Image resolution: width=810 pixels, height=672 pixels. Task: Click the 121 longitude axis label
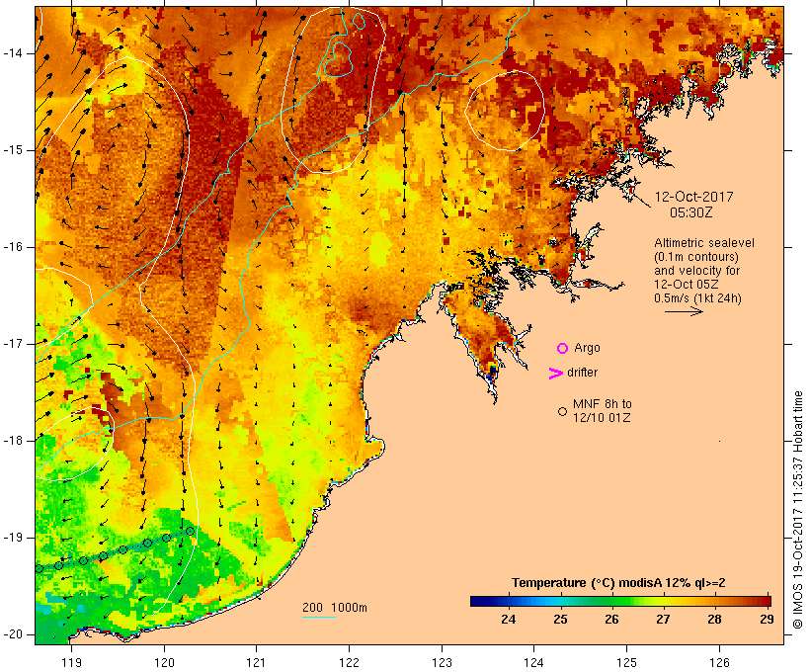pyautogui.click(x=256, y=663)
